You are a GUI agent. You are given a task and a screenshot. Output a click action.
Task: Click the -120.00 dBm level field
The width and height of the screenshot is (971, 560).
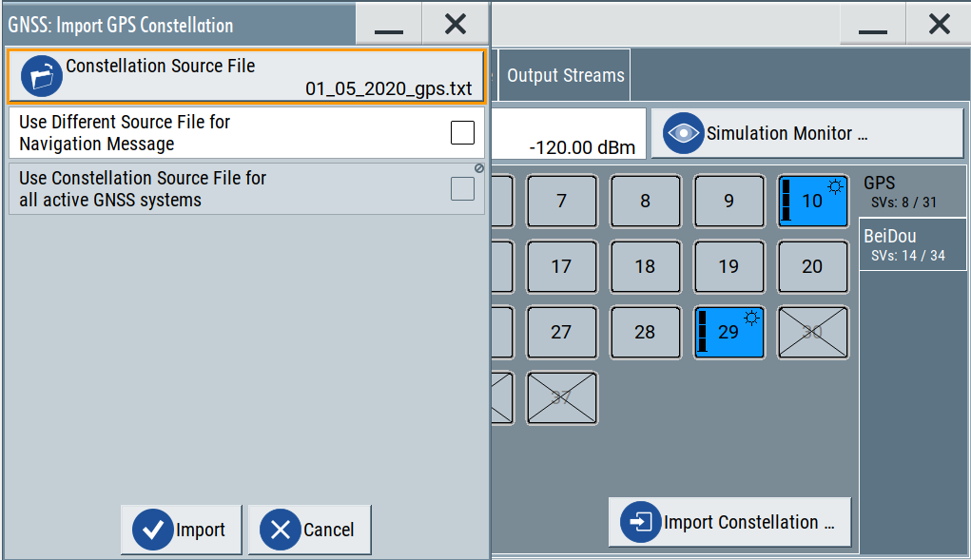click(x=569, y=133)
